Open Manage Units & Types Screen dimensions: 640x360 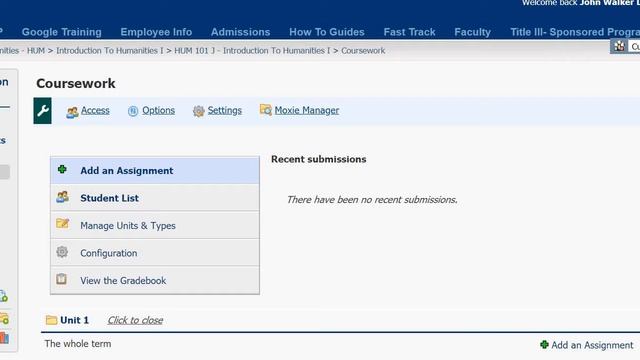tap(155, 225)
